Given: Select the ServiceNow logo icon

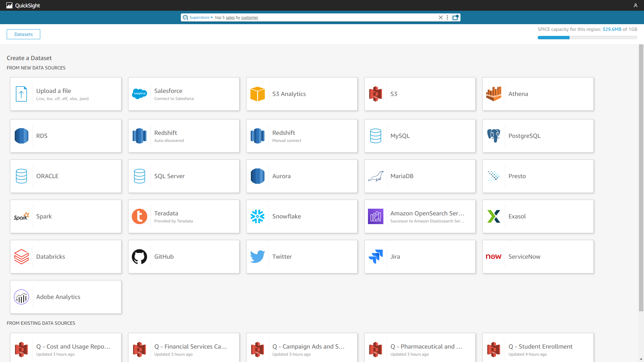Looking at the screenshot, I should (x=494, y=257).
